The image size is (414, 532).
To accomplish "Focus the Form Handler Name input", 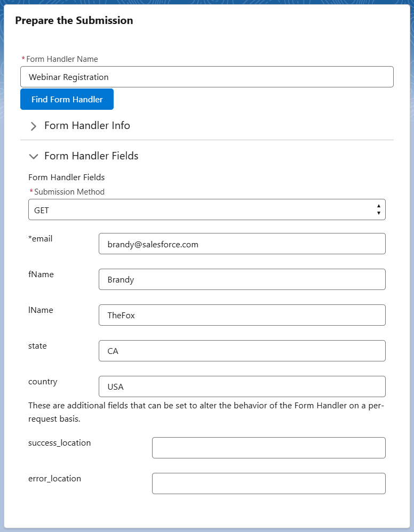I will (207, 77).
